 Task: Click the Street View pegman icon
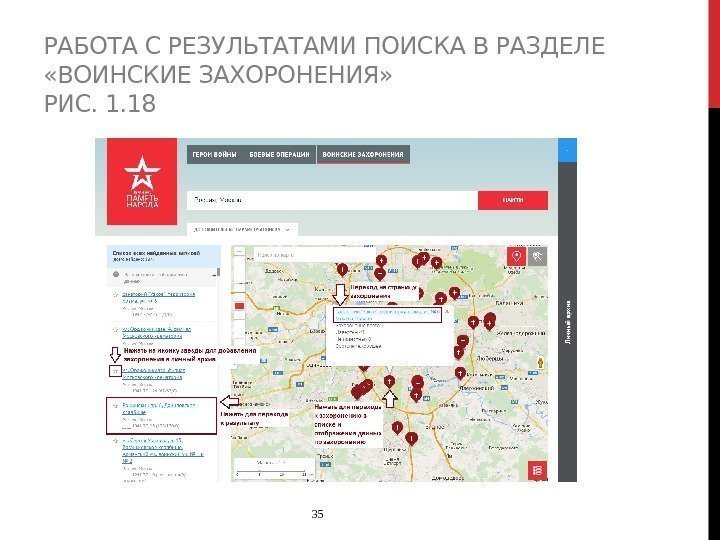coord(540,363)
